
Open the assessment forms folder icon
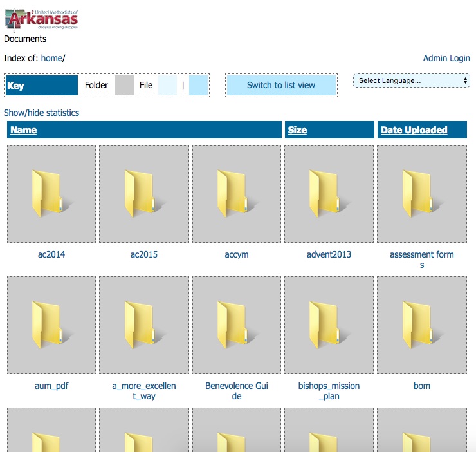(x=421, y=194)
